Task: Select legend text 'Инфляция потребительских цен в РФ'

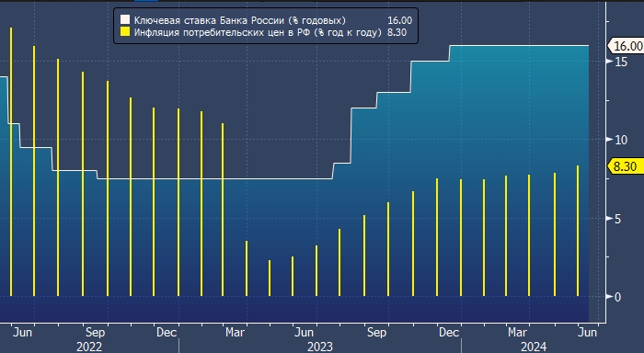Action: coord(223,32)
